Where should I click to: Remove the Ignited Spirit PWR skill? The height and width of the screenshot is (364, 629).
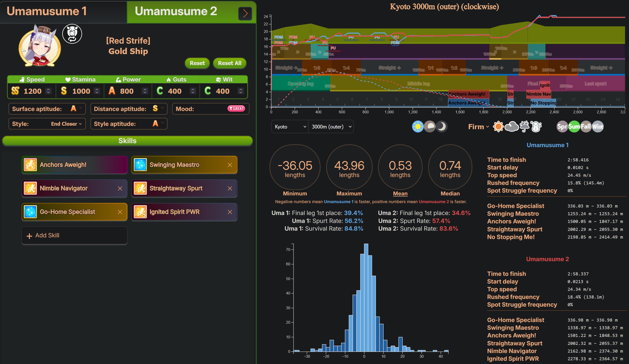[230, 212]
